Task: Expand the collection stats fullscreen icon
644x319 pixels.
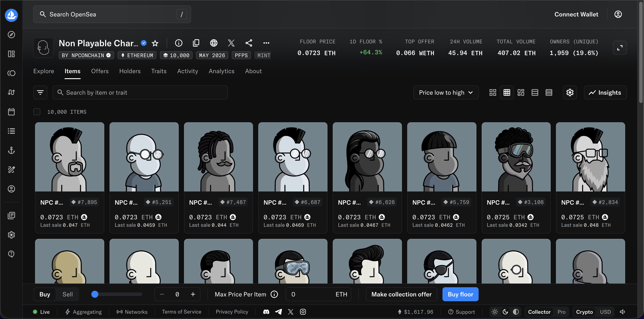Action: [620, 48]
